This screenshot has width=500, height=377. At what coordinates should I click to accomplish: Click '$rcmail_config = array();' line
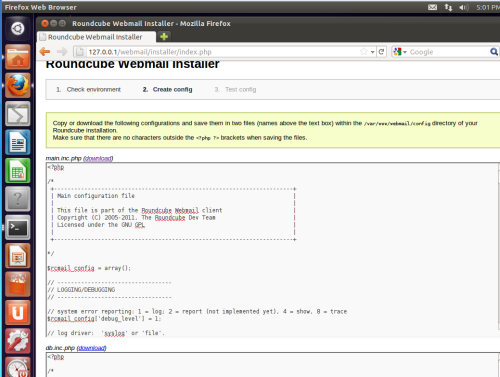click(x=89, y=268)
